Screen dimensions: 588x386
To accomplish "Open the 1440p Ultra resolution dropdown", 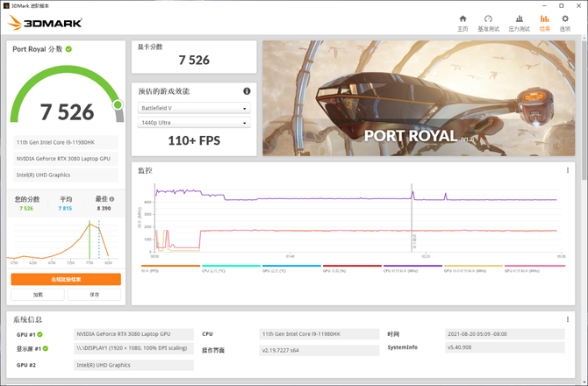I will click(x=194, y=123).
